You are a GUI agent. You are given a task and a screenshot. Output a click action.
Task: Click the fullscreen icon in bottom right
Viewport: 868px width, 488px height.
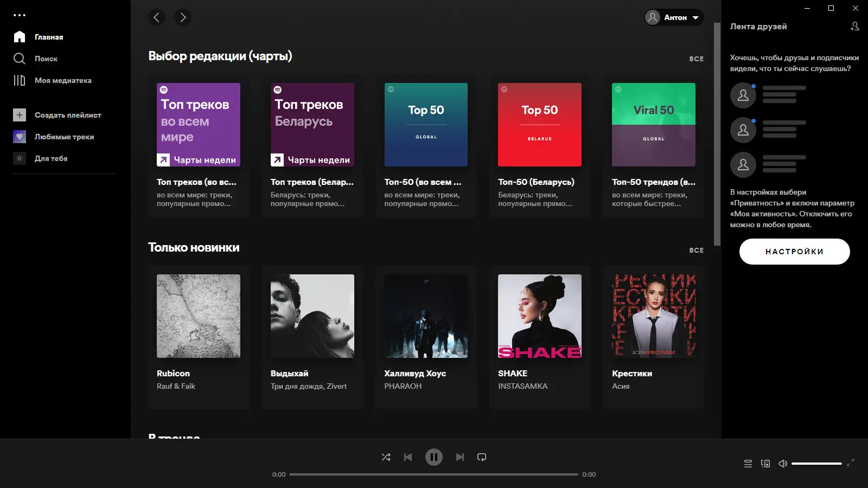click(852, 464)
